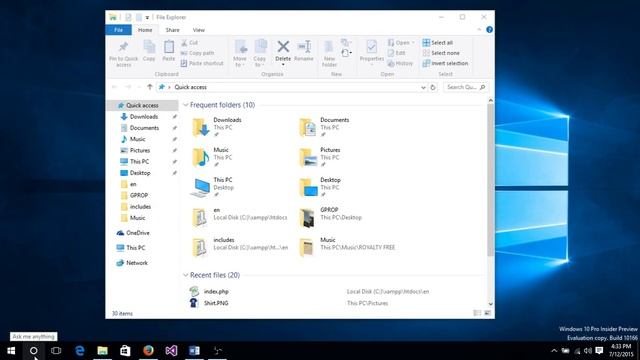Select includes in navigation pane
Image resolution: width=640 pixels, height=360 pixels.
(140, 207)
